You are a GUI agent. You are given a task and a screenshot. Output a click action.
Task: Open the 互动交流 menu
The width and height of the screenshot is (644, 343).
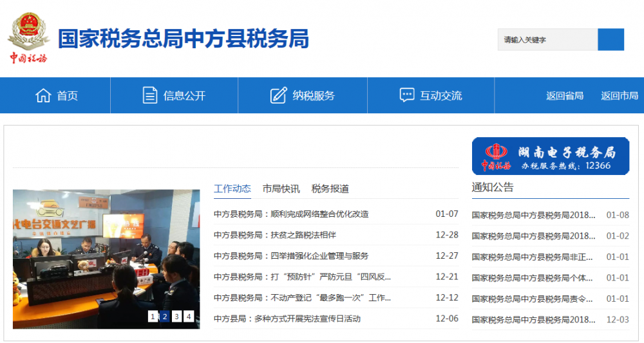441,96
